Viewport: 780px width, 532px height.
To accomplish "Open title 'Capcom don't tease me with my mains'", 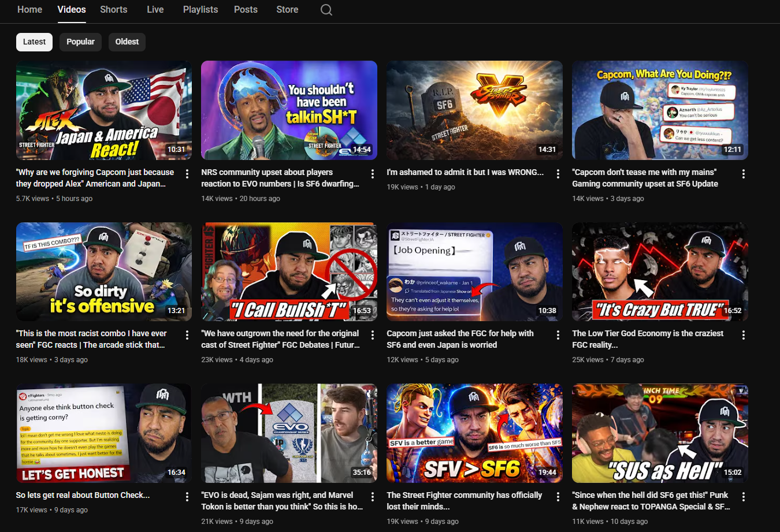I will click(645, 178).
